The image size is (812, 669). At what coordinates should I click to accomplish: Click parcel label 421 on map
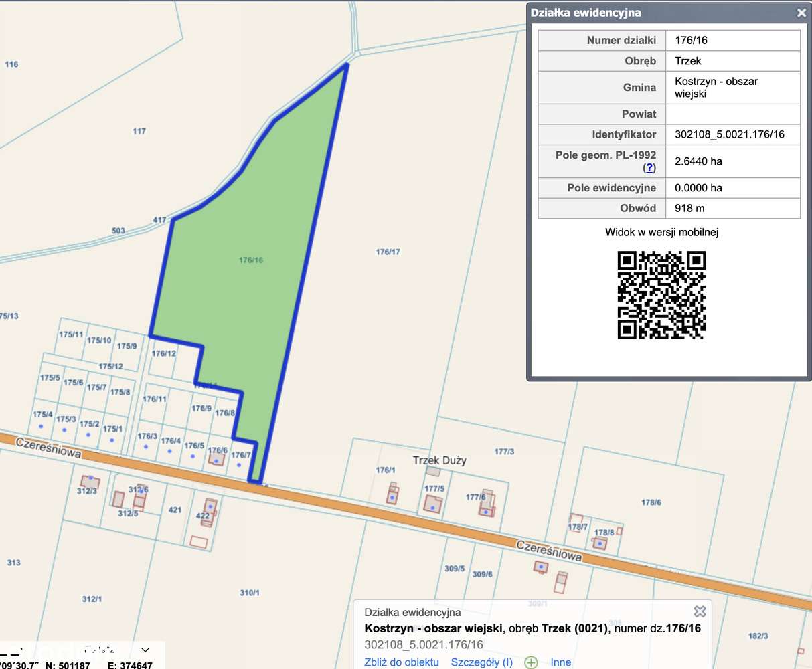(175, 510)
